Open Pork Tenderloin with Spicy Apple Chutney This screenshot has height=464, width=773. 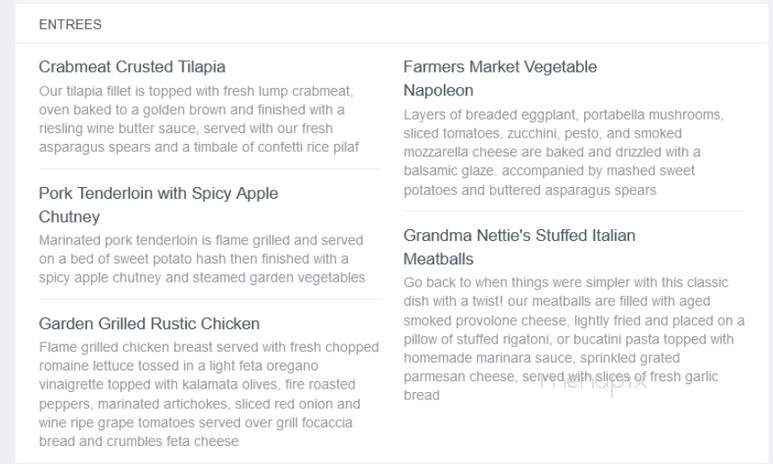click(x=158, y=205)
